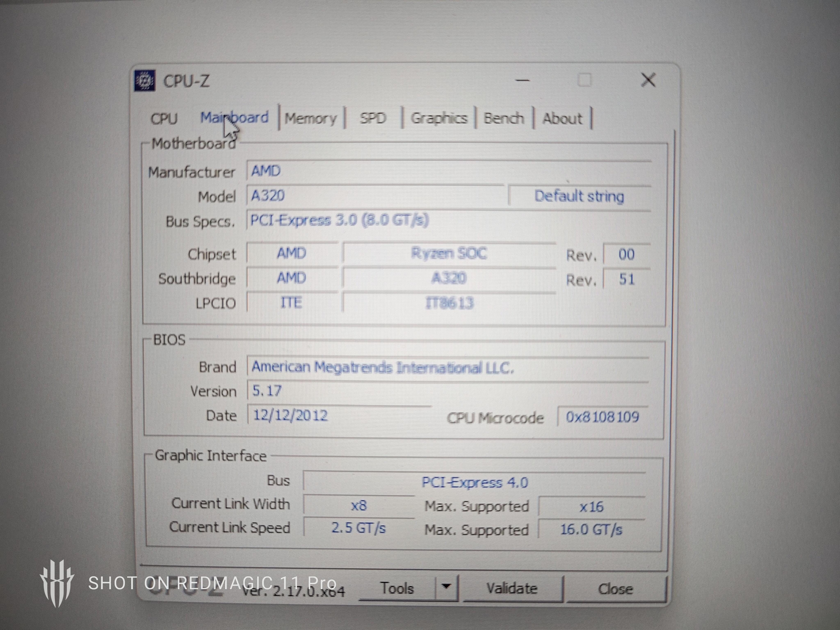Click the CPU-Z app icon in title bar

pyautogui.click(x=145, y=81)
